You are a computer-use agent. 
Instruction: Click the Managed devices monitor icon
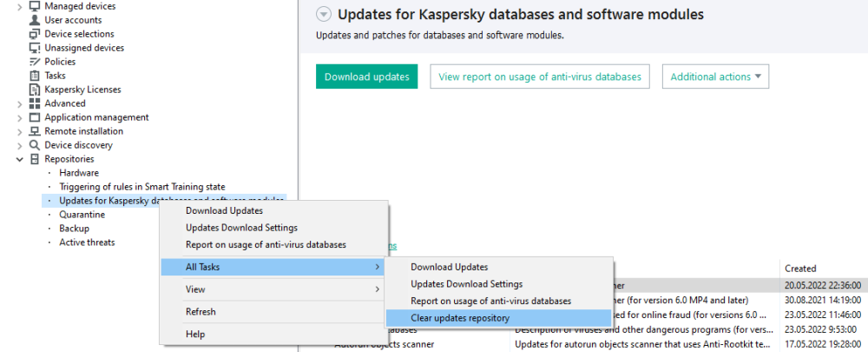(35, 6)
